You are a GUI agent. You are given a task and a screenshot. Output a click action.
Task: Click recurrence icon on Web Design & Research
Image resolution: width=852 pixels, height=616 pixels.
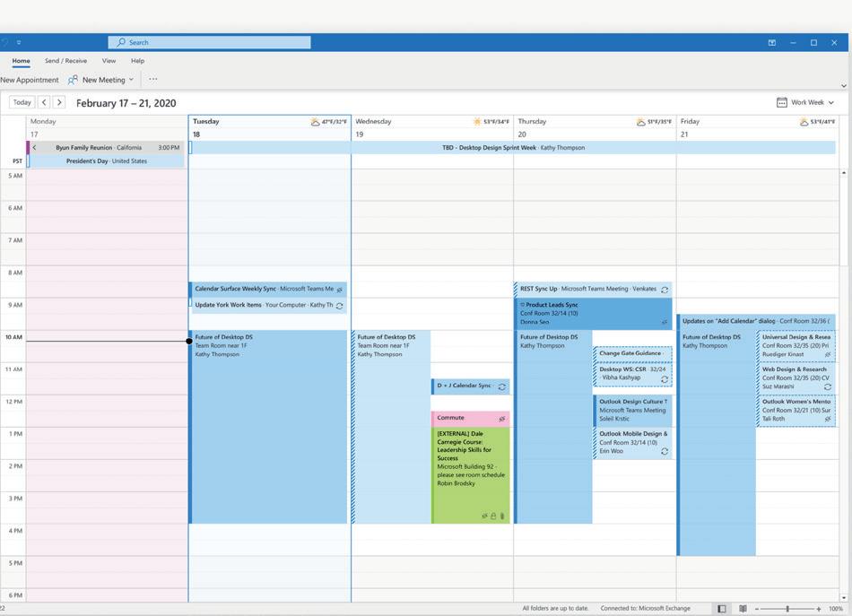pyautogui.click(x=828, y=386)
